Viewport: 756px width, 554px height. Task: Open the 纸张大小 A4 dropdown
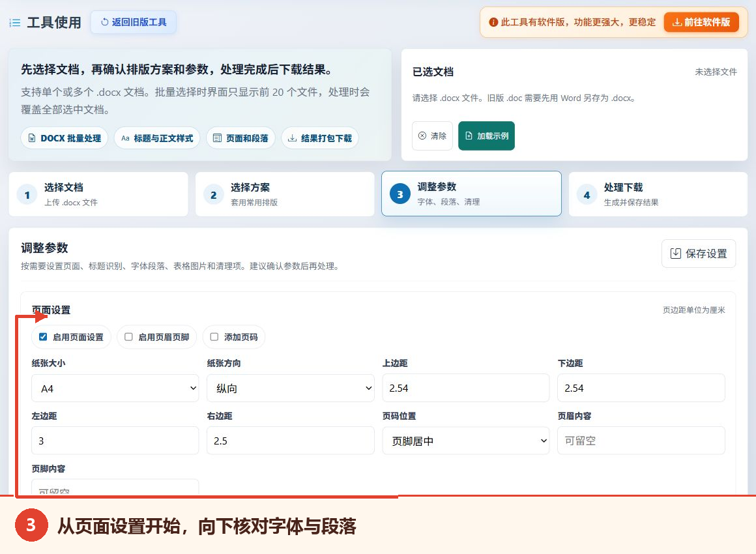click(x=115, y=388)
